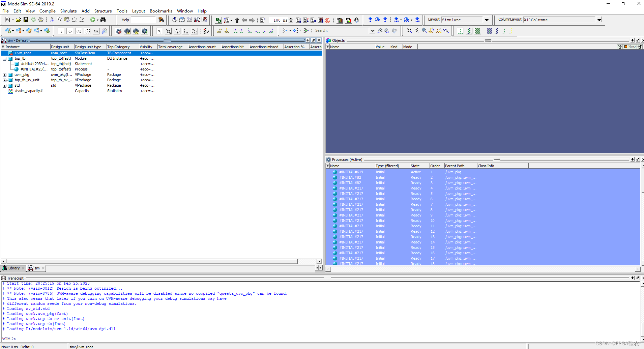Click the Copy toolbar icon
The image size is (644, 349).
tap(59, 20)
